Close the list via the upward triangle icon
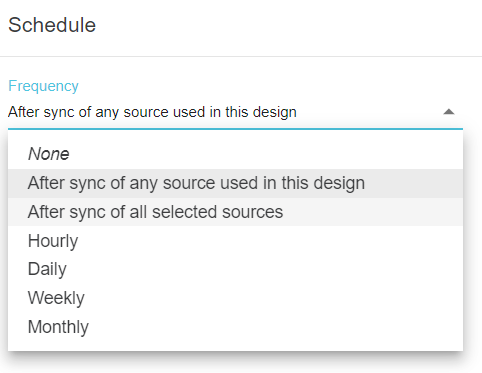 pyautogui.click(x=449, y=112)
